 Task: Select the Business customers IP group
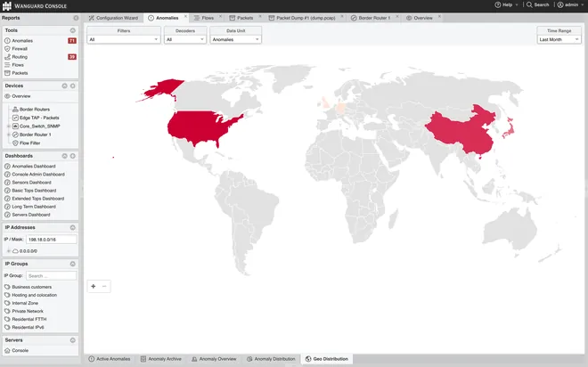pyautogui.click(x=32, y=287)
